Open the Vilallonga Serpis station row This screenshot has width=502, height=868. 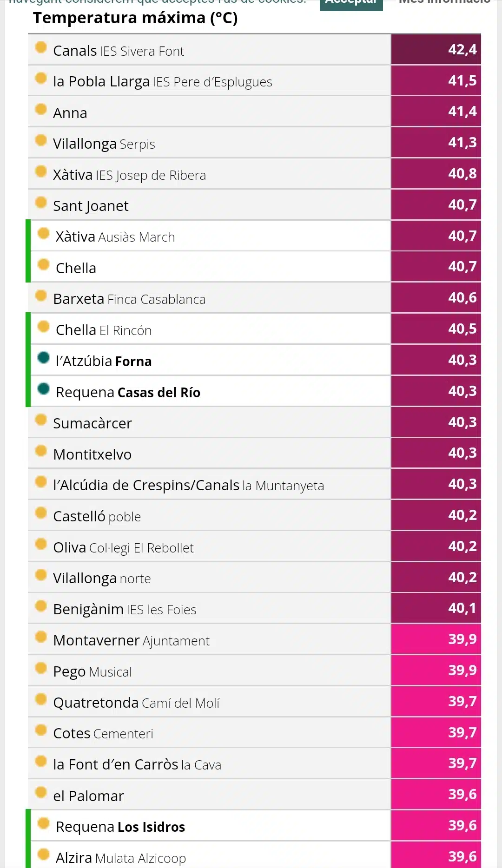click(x=209, y=143)
